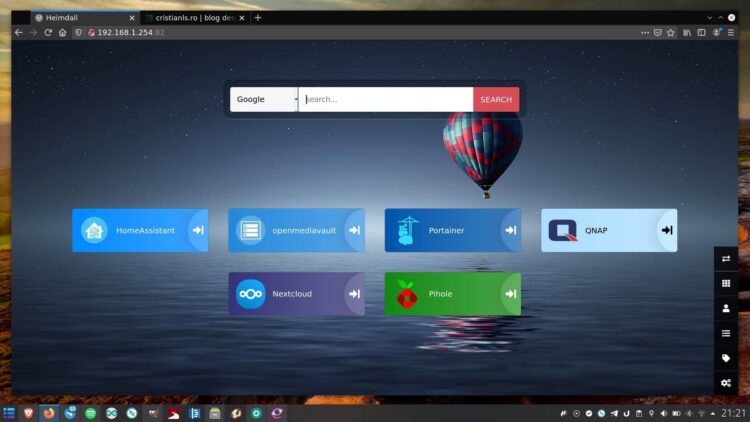This screenshot has width=750, height=422.
Task: Open Spotify from the taskbar
Action: [x=90, y=413]
